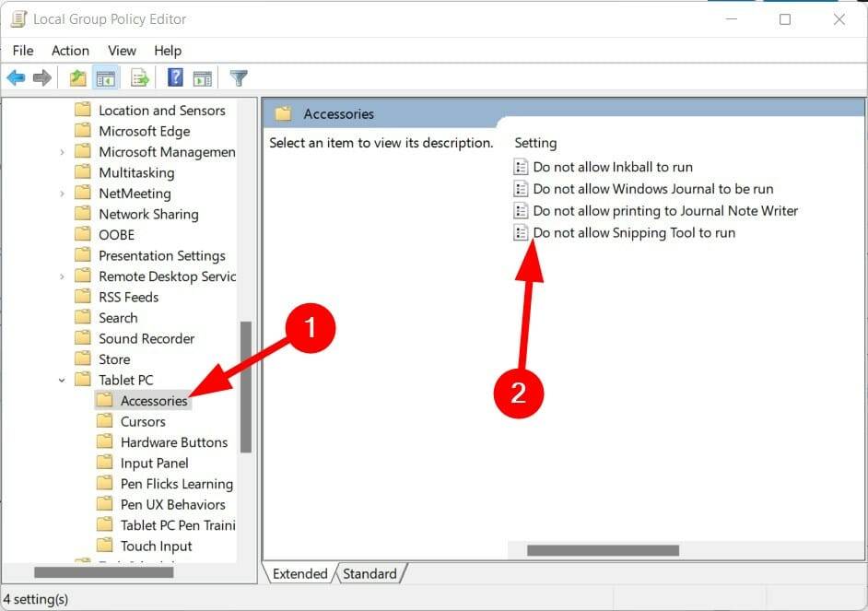This screenshot has width=868, height=611.
Task: Click folder icon of Location and Sensors
Action: pyautogui.click(x=83, y=110)
